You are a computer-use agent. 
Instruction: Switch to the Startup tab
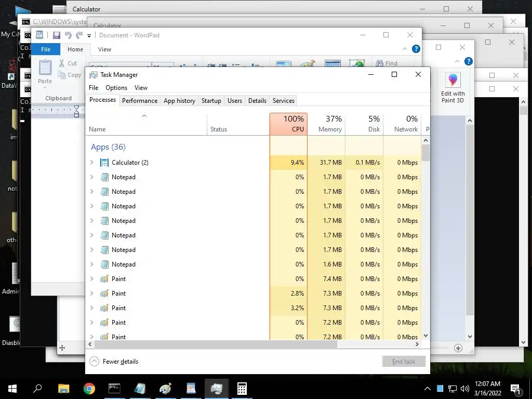pos(211,101)
